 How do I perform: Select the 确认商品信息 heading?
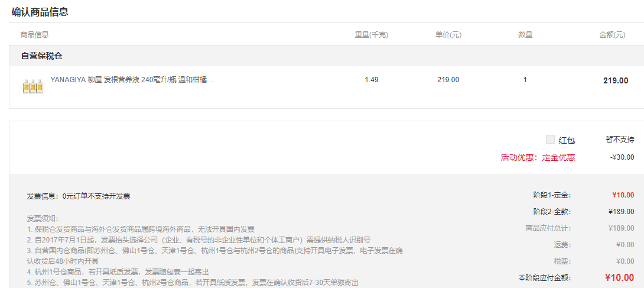pos(40,12)
